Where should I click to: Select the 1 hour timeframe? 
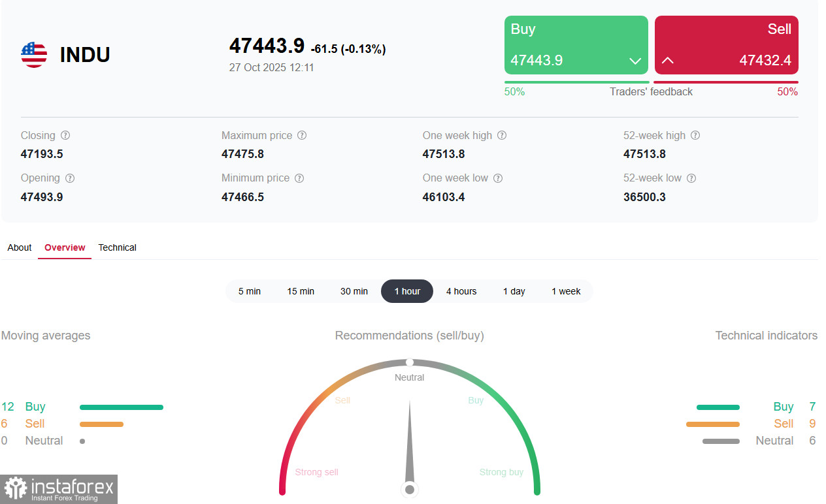click(407, 291)
